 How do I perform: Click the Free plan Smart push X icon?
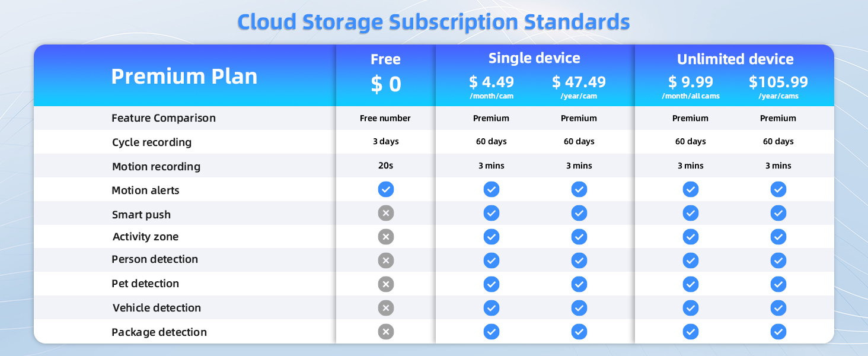[x=385, y=213]
